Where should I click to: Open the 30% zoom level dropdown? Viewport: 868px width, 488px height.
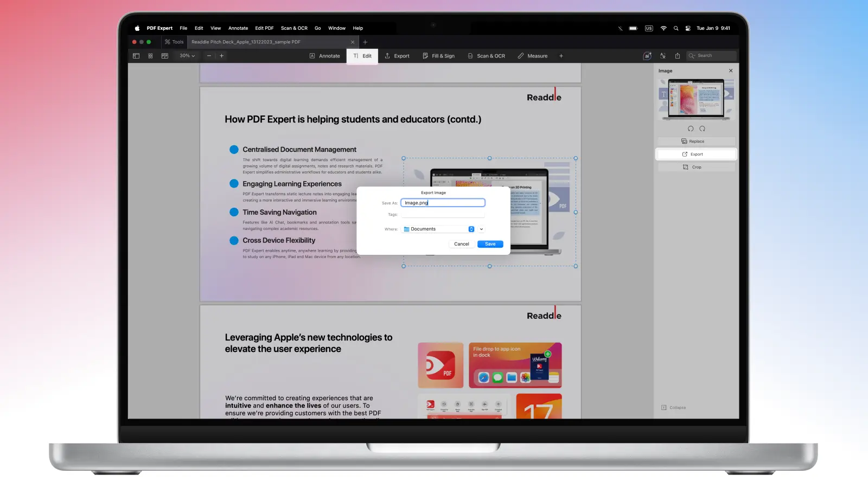[x=187, y=56]
